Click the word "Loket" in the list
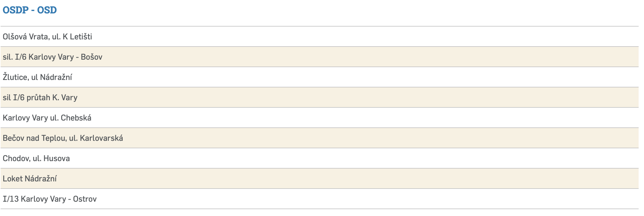This screenshot has height=216, width=644. click(13, 179)
